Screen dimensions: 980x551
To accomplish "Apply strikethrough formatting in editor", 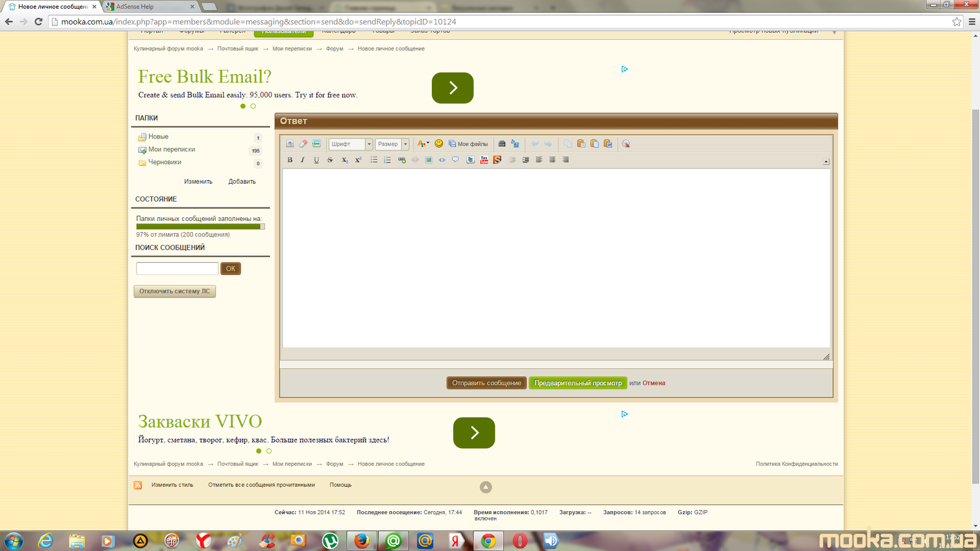I will click(x=330, y=160).
